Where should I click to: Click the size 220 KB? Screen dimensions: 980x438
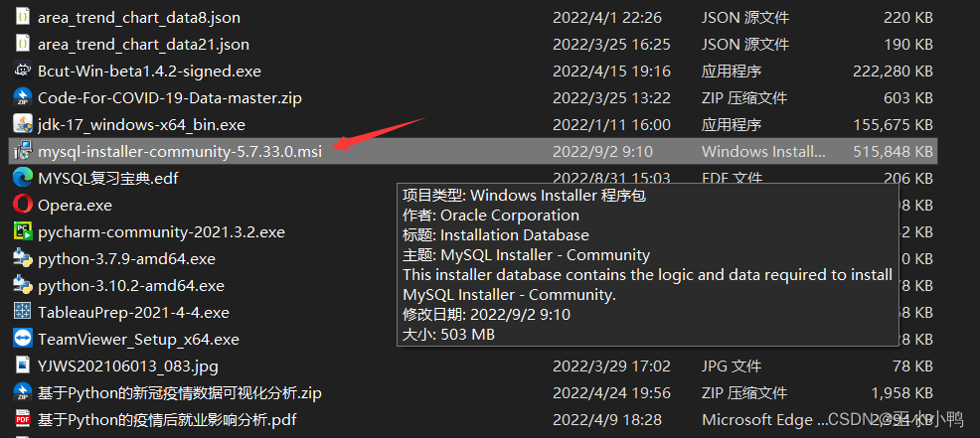(x=908, y=18)
